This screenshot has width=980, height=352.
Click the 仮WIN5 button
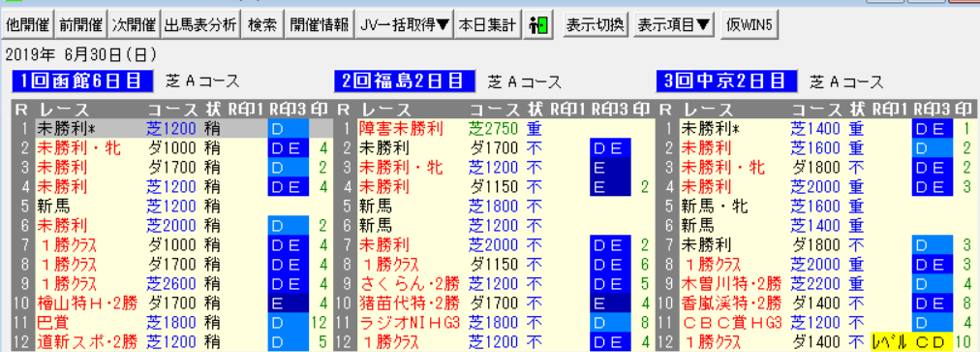click(x=750, y=25)
